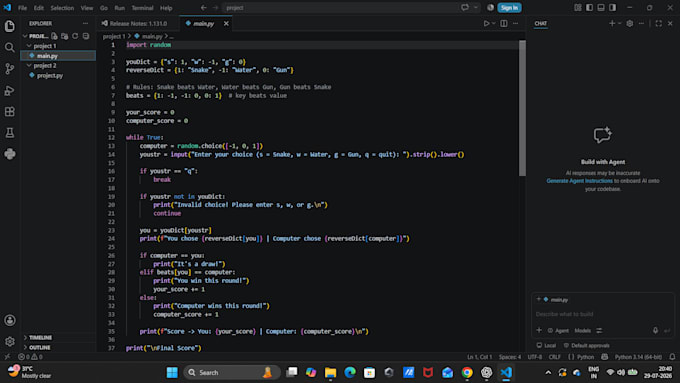Open the Agent mode picker

pos(558,331)
